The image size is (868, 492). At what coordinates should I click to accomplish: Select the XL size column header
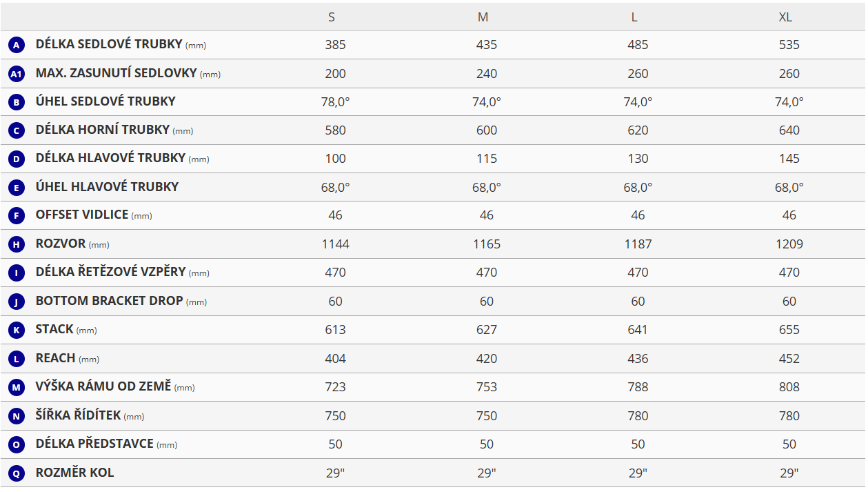pos(785,17)
